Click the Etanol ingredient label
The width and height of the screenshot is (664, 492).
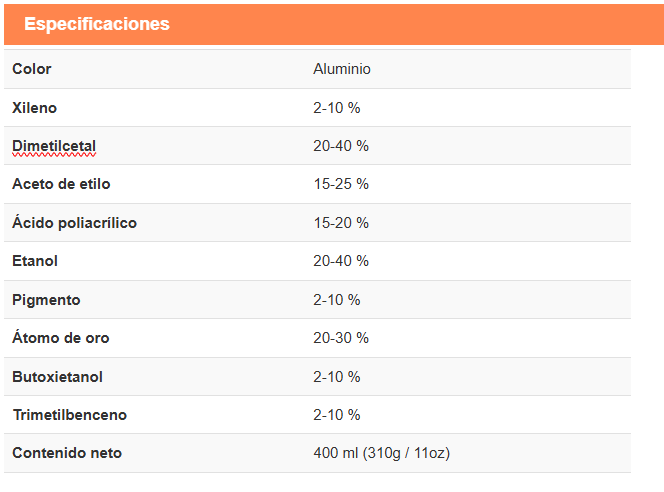click(35, 261)
